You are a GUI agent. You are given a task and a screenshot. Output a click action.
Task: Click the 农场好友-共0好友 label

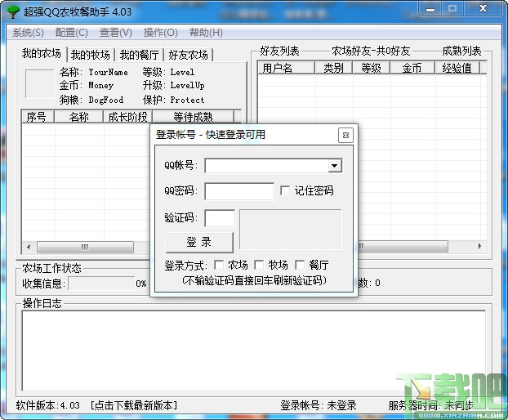coord(372,51)
